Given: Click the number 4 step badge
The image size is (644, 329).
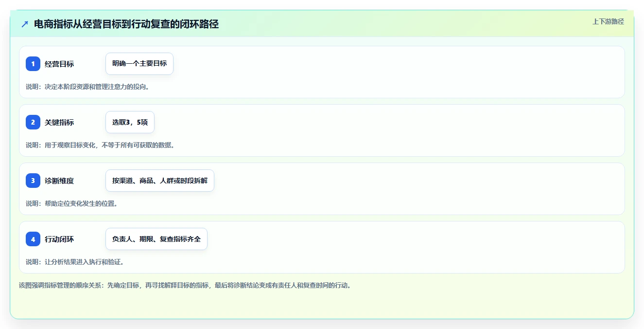Looking at the screenshot, I should point(33,239).
